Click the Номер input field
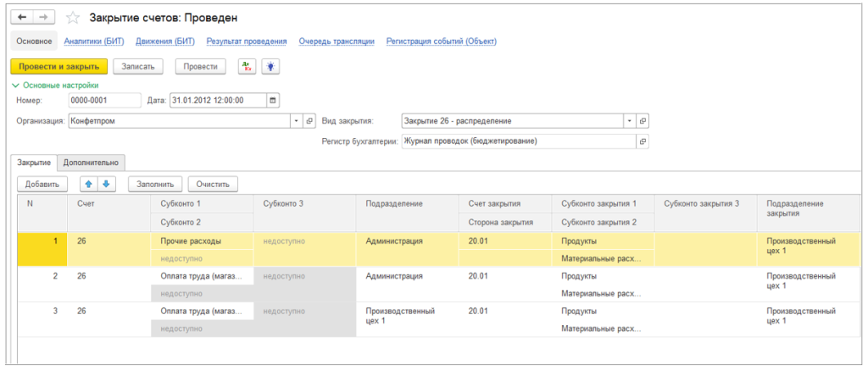Viewport: 868px width, 370px height. [104, 101]
